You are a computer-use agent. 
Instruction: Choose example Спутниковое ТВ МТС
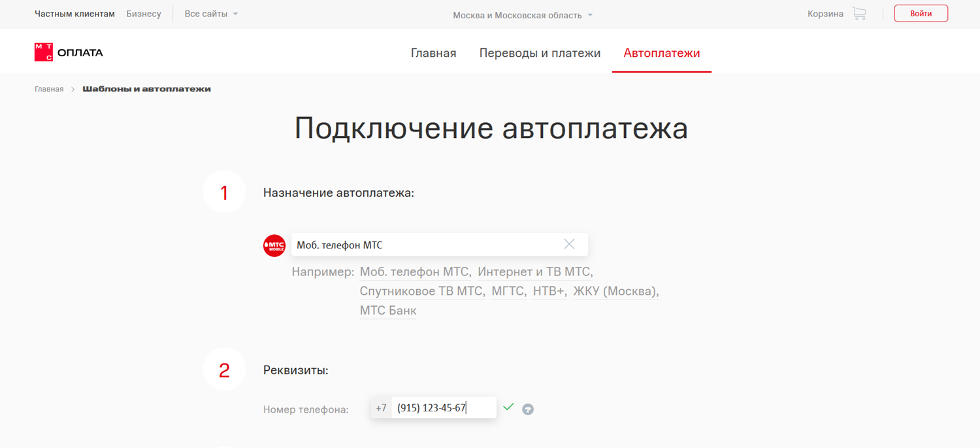[421, 291]
